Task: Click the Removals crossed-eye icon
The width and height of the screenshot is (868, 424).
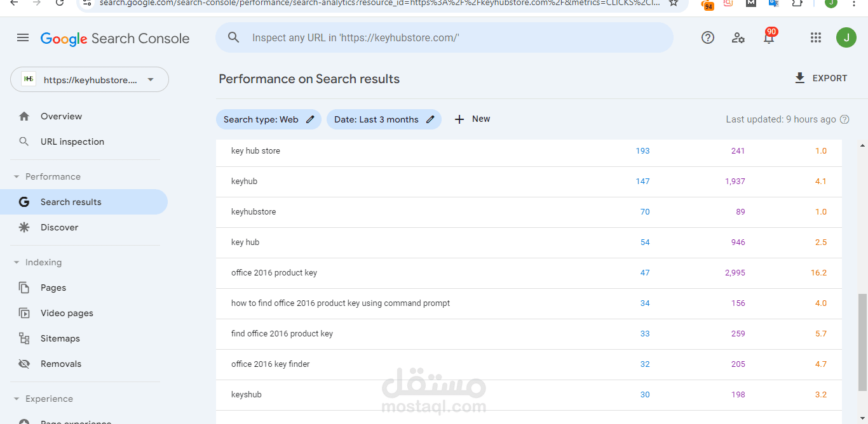Action: (24, 364)
